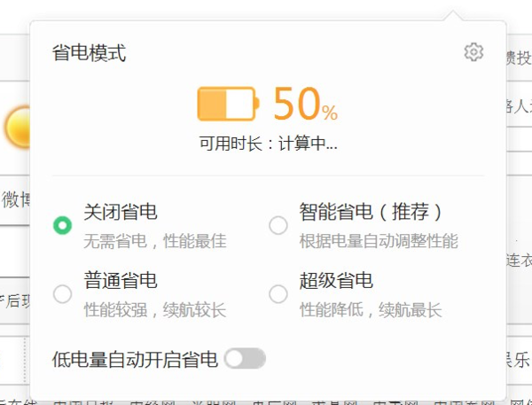Image resolution: width=532 pixels, height=405 pixels.
Task: Toggle the 低电量自动开启省电 switch
Action: click(x=245, y=359)
